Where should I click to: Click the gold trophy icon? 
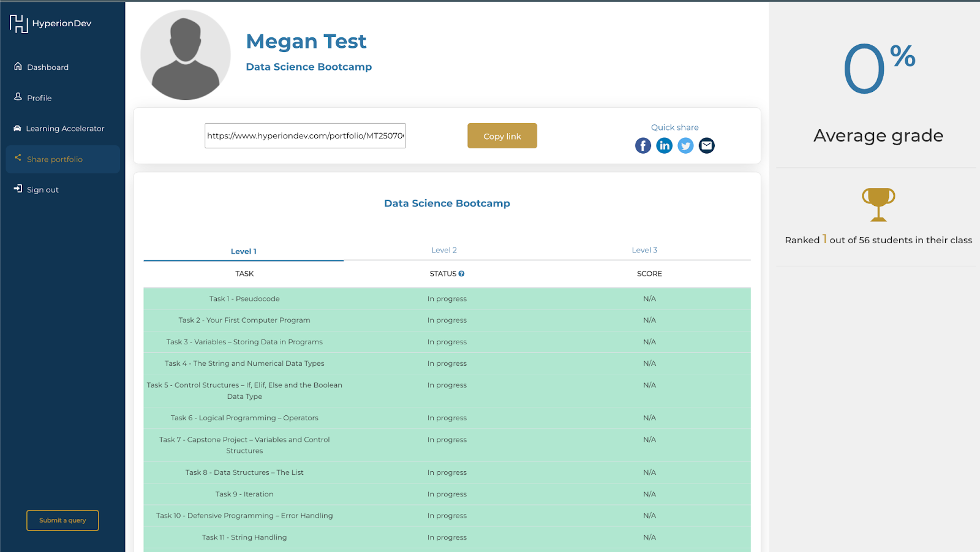click(x=878, y=205)
